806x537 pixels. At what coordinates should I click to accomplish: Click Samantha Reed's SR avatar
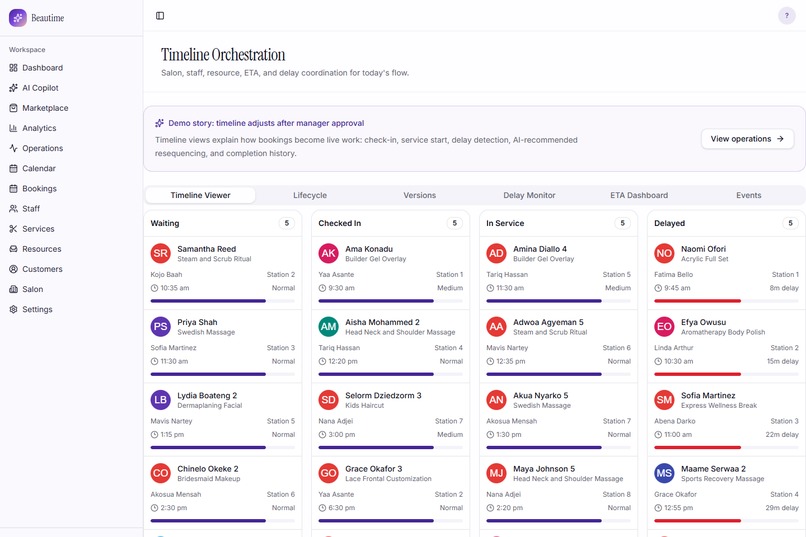coord(160,253)
